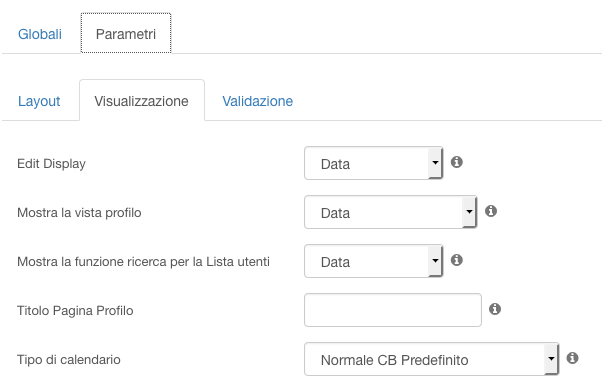
Task: Click the Tipo di calendario label
Action: 69,359
